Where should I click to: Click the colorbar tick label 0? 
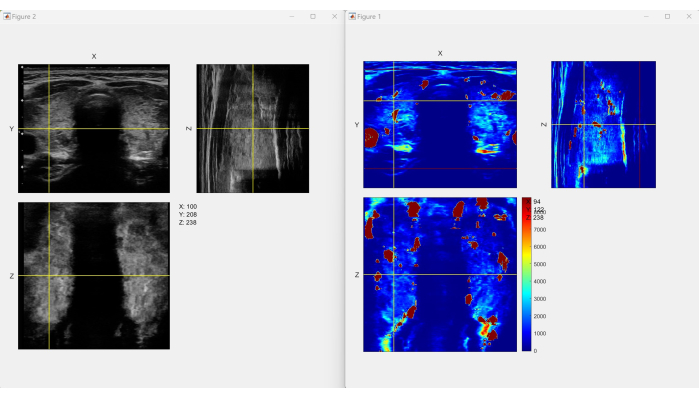coord(535,351)
